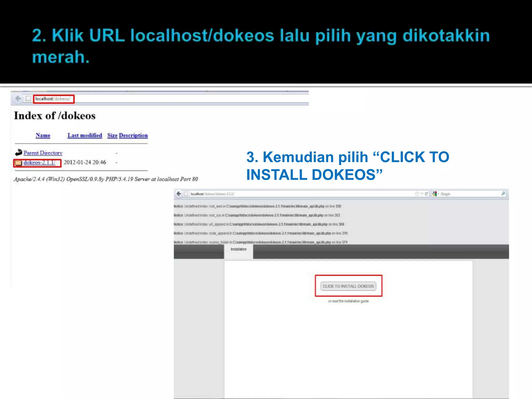Click the Parent Directory back-arrow icon
The image size is (532, 399).
18,152
